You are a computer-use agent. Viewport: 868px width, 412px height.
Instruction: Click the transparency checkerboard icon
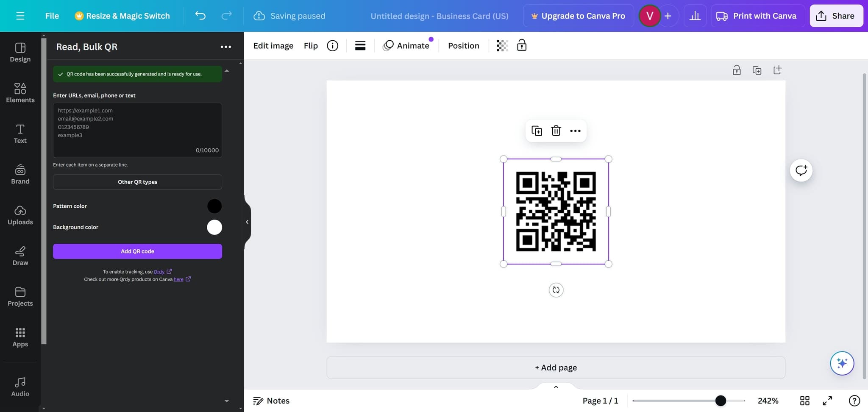(x=502, y=46)
